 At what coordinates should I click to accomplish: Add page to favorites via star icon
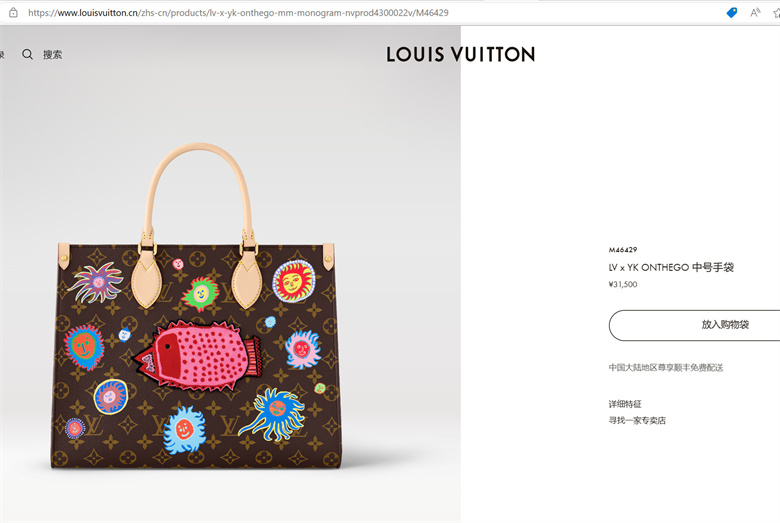(777, 13)
